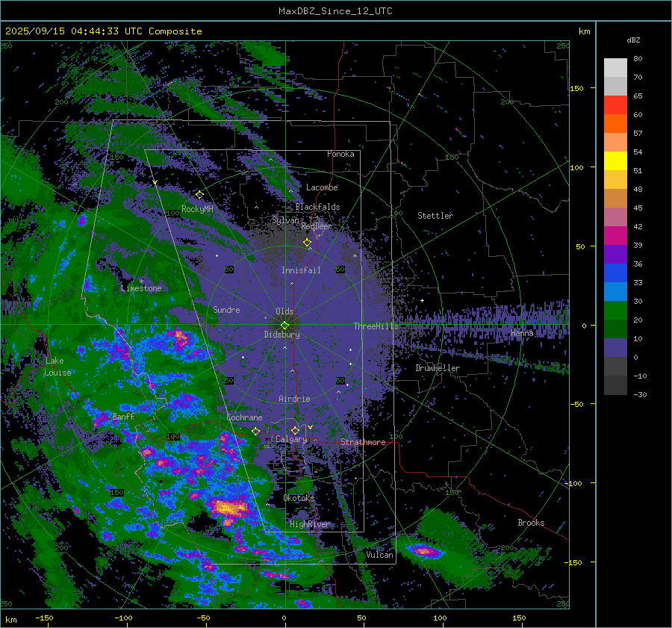Click the MaxDBZ_Since_12_UTC title text
Viewport: 672px width, 628px height.
point(335,11)
